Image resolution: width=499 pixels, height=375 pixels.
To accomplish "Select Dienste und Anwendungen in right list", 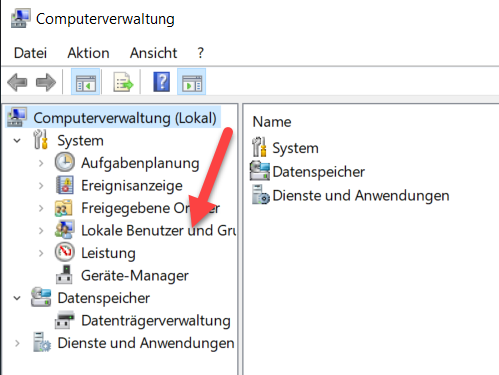I will (x=361, y=196).
